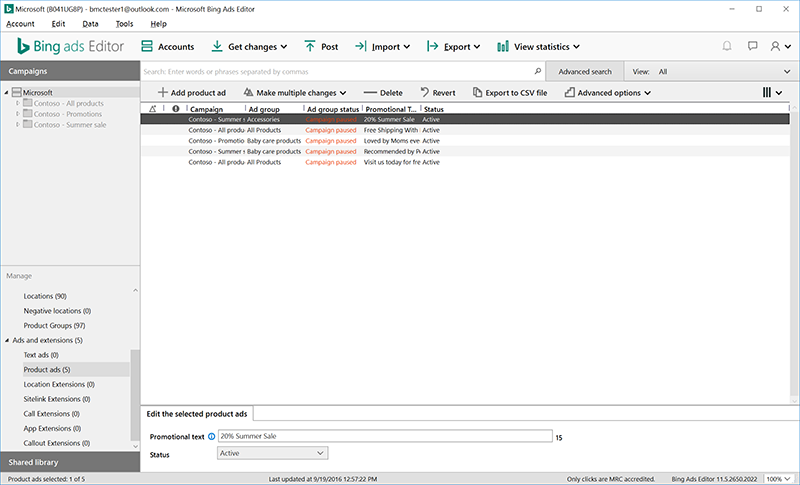Open the Accounts view

click(x=167, y=46)
